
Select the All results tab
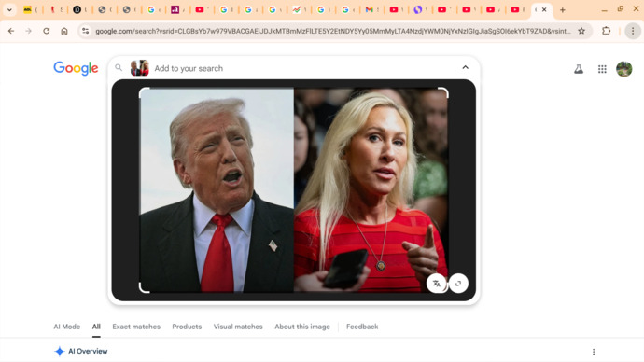pos(96,327)
